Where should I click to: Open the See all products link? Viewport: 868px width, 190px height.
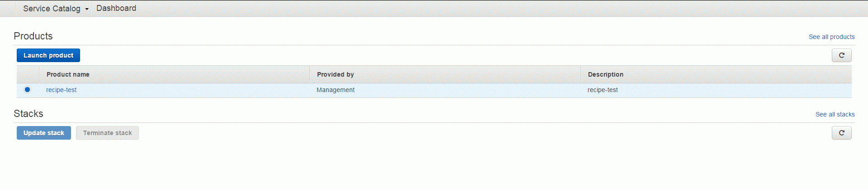click(831, 37)
